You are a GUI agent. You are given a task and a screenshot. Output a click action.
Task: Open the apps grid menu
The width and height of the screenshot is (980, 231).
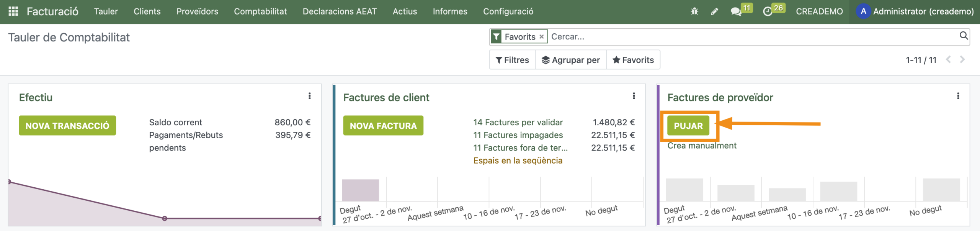[x=13, y=11]
